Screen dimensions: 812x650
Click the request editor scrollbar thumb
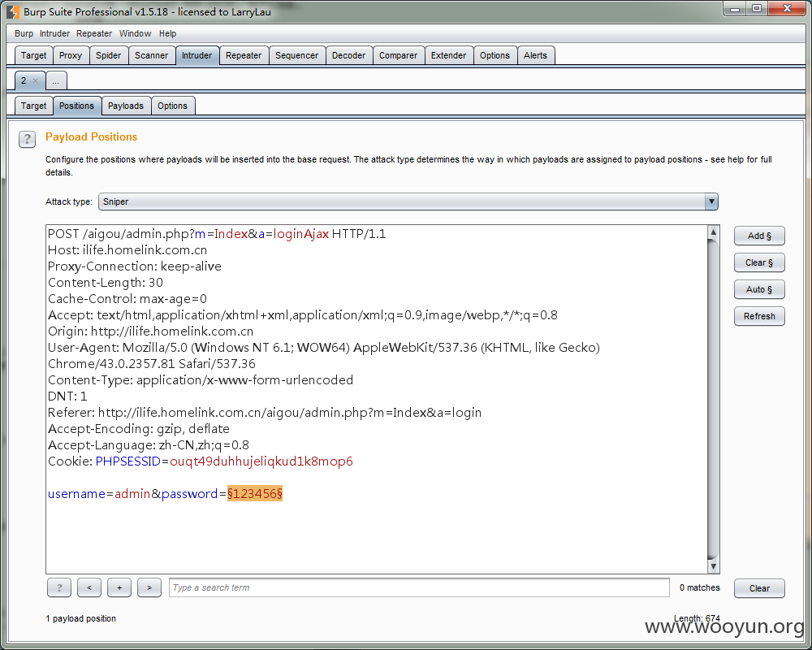[713, 399]
